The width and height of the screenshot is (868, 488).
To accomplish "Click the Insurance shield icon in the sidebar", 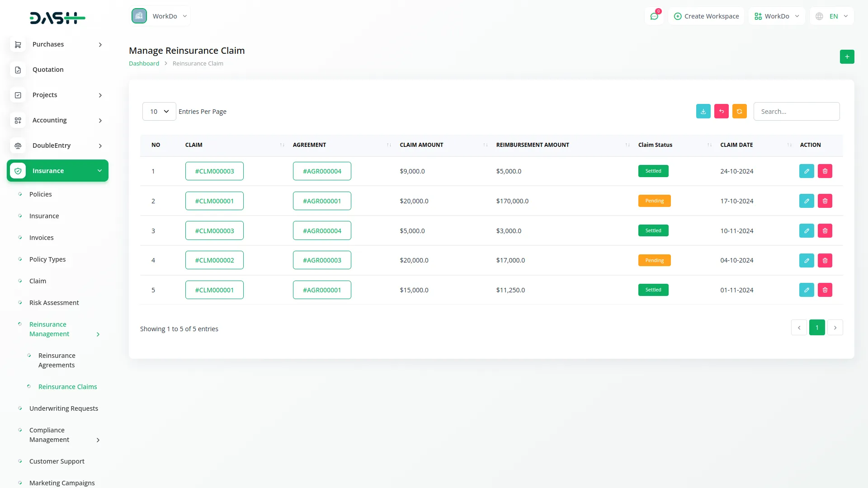I will [18, 171].
